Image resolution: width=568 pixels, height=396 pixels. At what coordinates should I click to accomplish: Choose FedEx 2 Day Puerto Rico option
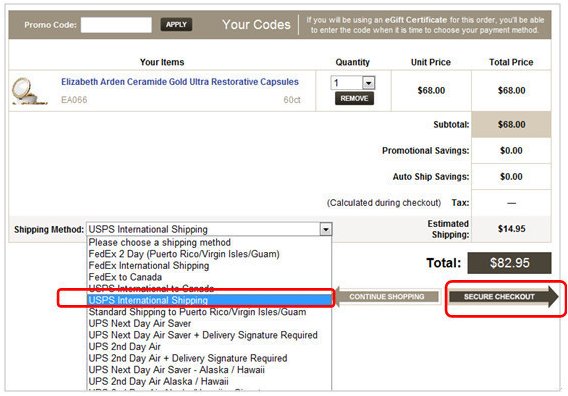pos(209,254)
